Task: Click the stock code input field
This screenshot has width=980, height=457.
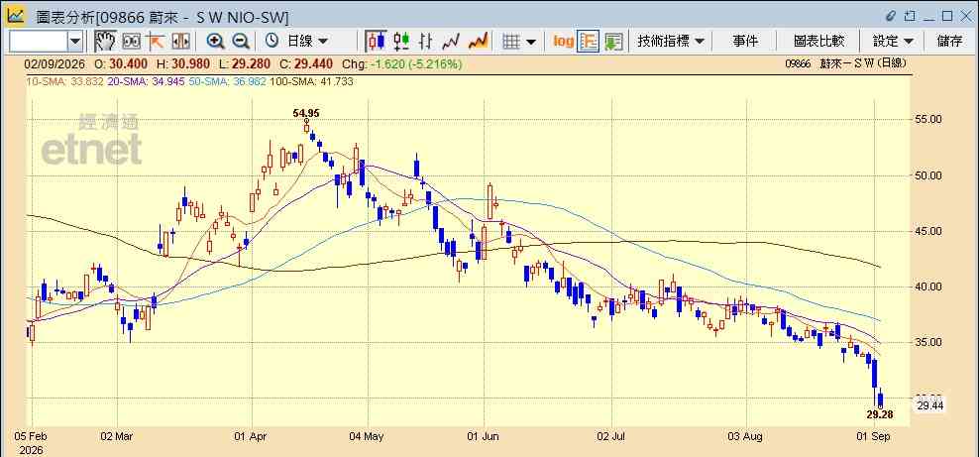Action: [39, 42]
